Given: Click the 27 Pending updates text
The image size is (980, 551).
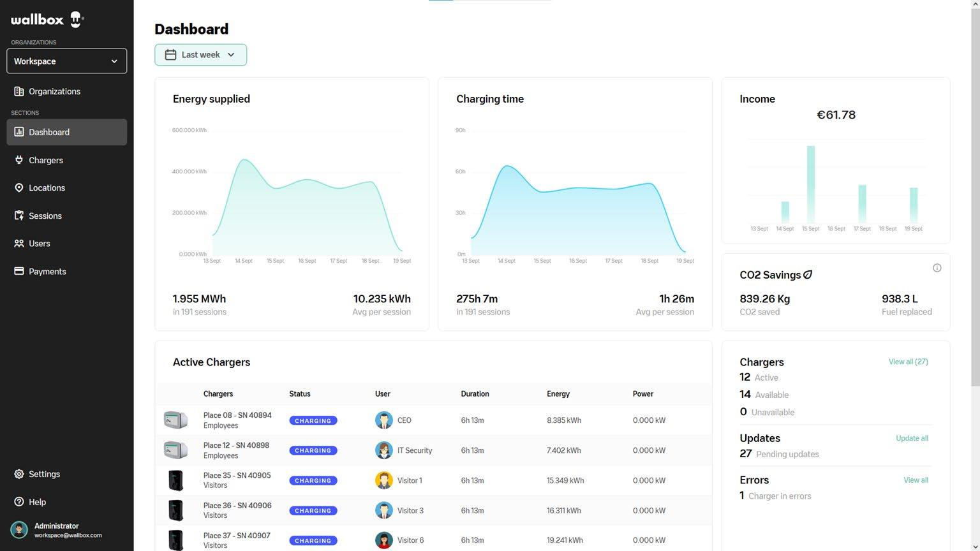Looking at the screenshot, I should pyautogui.click(x=779, y=453).
